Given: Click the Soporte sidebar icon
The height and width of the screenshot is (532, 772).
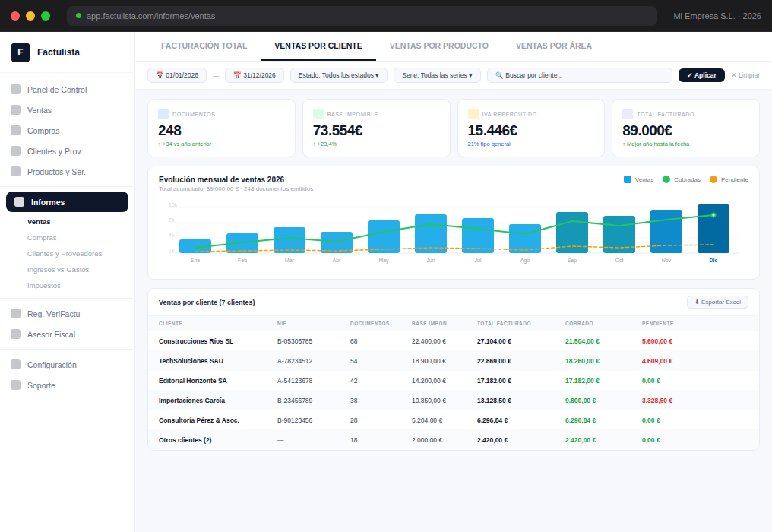Looking at the screenshot, I should (x=16, y=385).
